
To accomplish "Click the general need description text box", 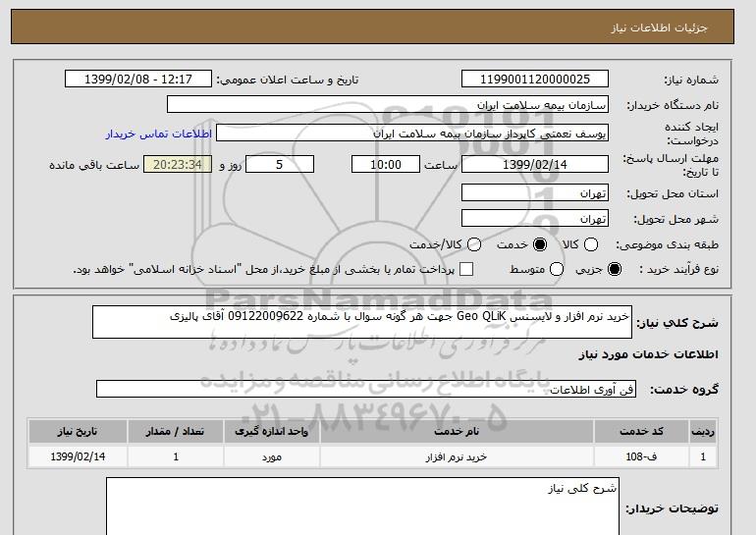I will click(362, 322).
